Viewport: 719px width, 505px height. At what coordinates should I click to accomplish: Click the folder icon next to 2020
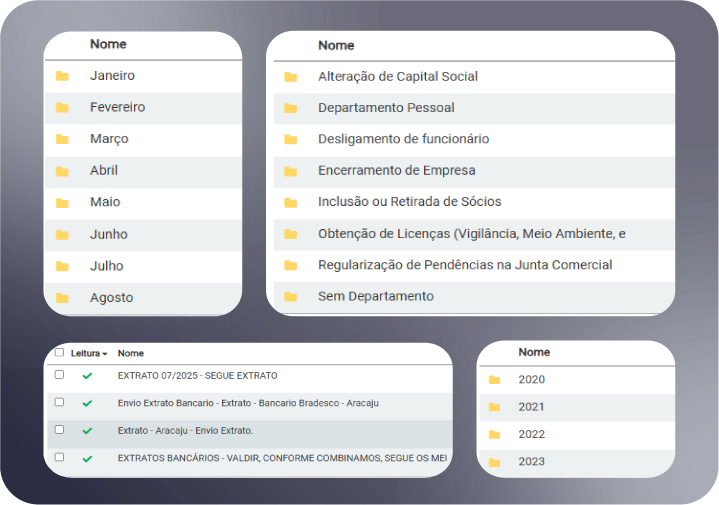pyautogui.click(x=494, y=380)
